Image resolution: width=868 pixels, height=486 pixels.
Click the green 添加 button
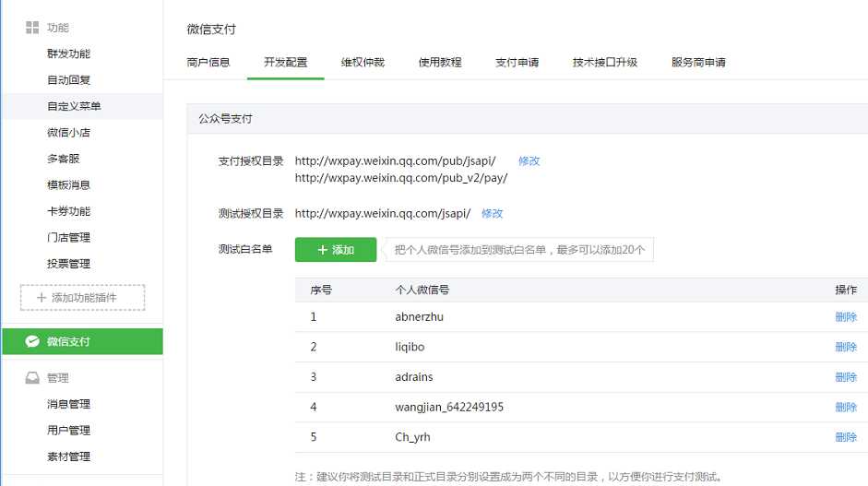(336, 250)
